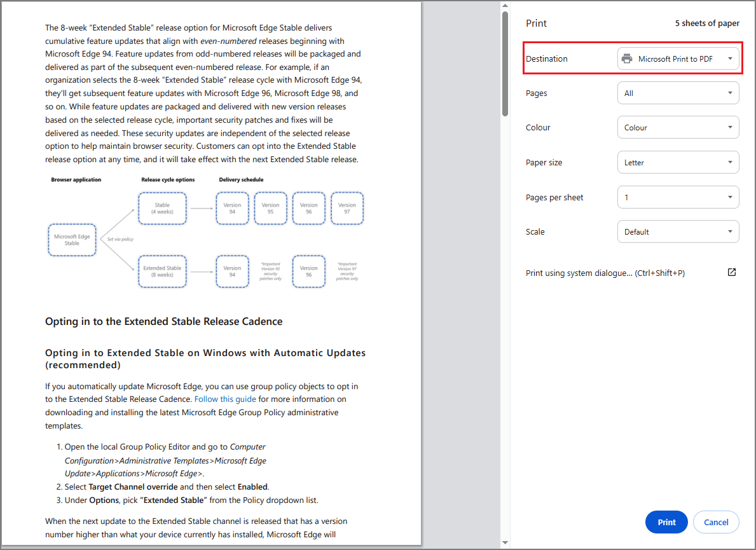Click bold 'Target Channel override' text
The width and height of the screenshot is (756, 550).
(133, 487)
